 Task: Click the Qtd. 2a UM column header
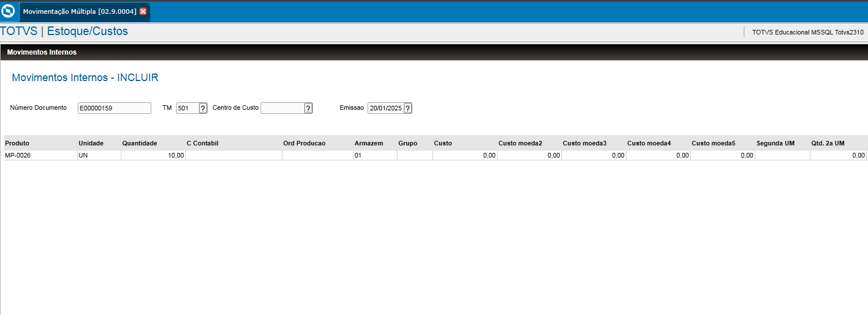[x=839, y=143]
